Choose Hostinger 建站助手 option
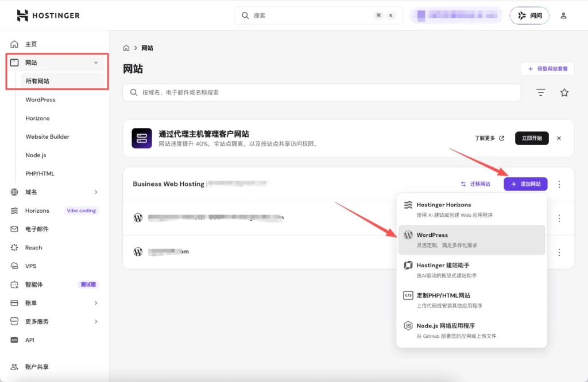 pyautogui.click(x=472, y=270)
